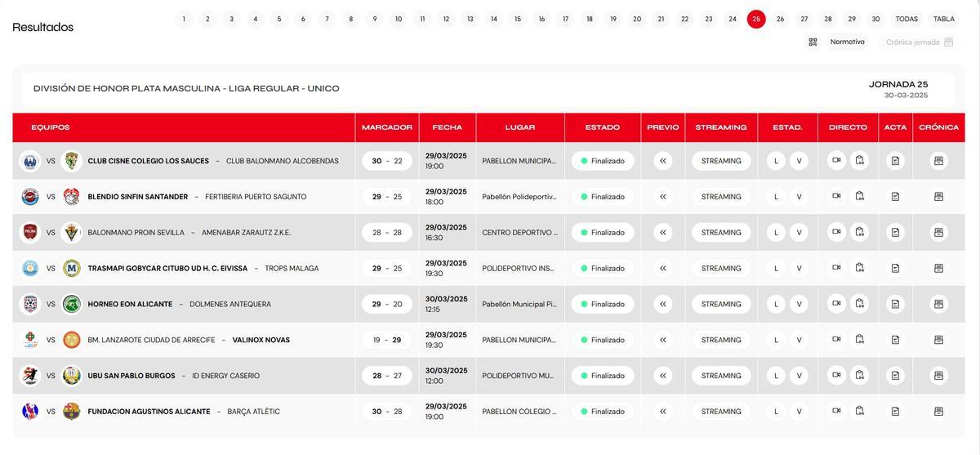This screenshot has width=980, height=455.
Task: Open crónica for Horneo Eon Alicante match
Action: click(x=938, y=304)
